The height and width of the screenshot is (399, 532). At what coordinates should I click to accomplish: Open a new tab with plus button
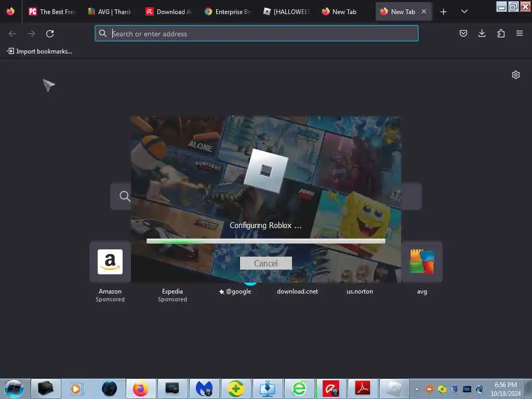click(444, 12)
